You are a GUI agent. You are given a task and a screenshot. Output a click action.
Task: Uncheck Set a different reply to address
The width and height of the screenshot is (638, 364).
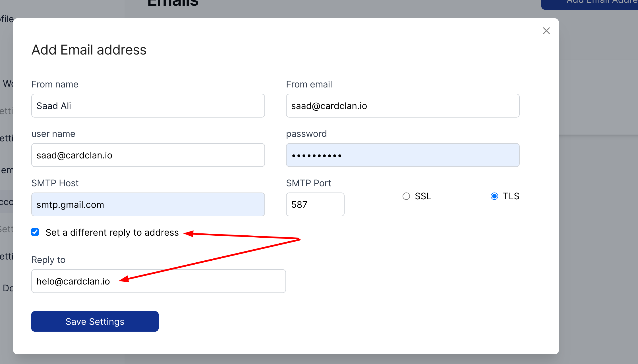[x=35, y=232]
